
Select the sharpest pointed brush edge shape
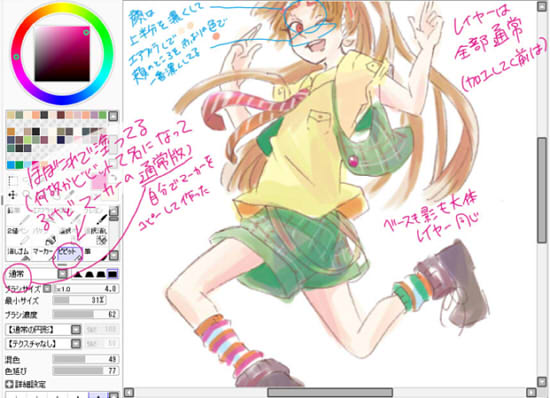78,274
